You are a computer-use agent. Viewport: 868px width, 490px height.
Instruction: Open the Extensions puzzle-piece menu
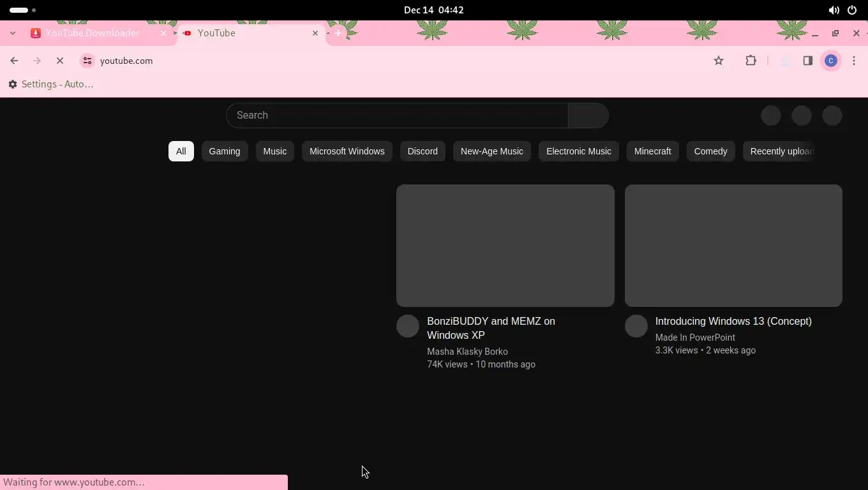[751, 61]
